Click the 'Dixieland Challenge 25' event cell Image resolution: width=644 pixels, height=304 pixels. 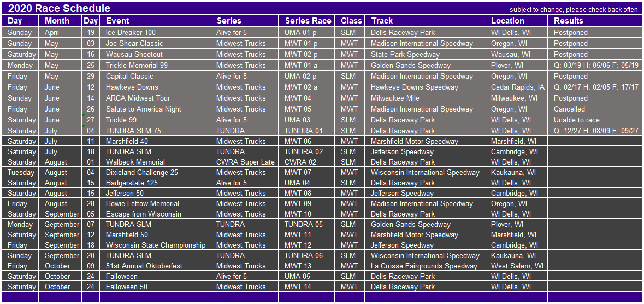point(155,172)
